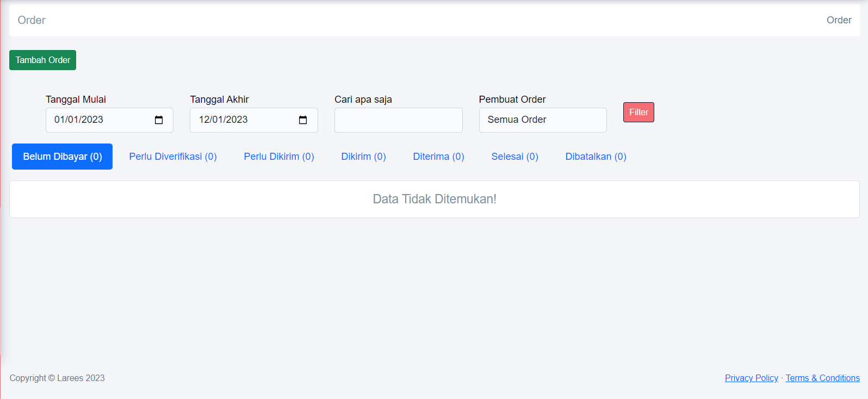Open the Tanggal Mulai calendar picker icon
This screenshot has width=868, height=399.
pos(159,120)
